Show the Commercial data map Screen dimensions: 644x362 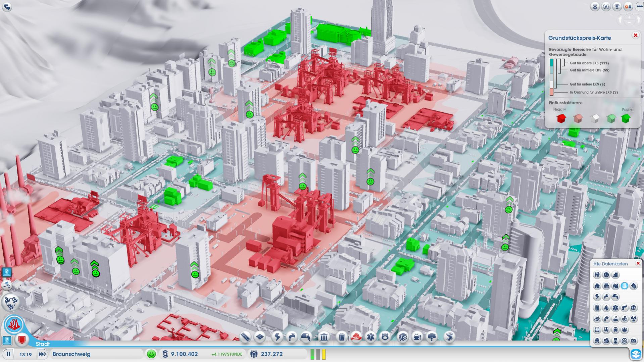(x=606, y=286)
